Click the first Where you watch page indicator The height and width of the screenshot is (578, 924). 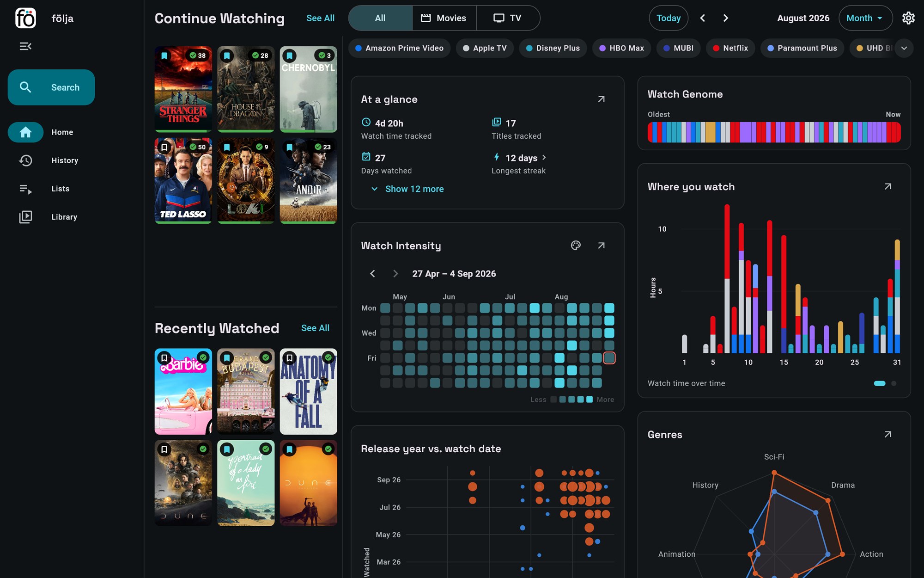(x=879, y=383)
